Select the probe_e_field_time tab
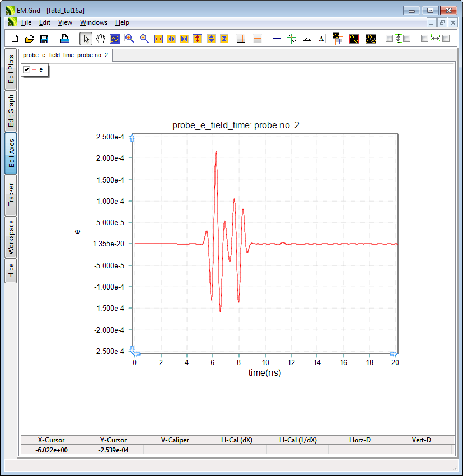Image resolution: width=463 pixels, height=476 pixels. (66, 55)
